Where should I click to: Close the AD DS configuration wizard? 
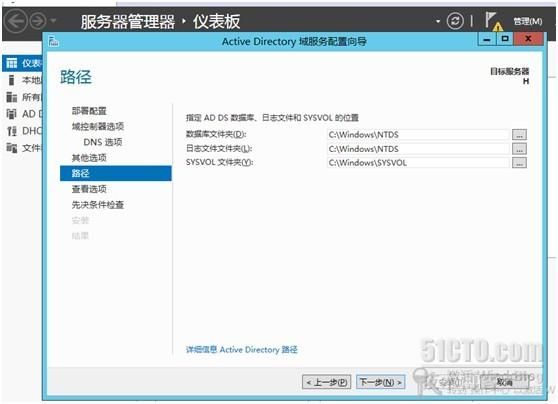[x=528, y=39]
